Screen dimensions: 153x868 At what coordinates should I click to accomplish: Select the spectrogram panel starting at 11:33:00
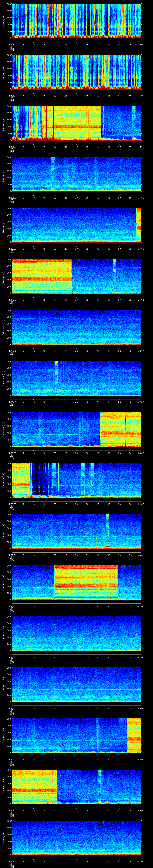coord(77,225)
